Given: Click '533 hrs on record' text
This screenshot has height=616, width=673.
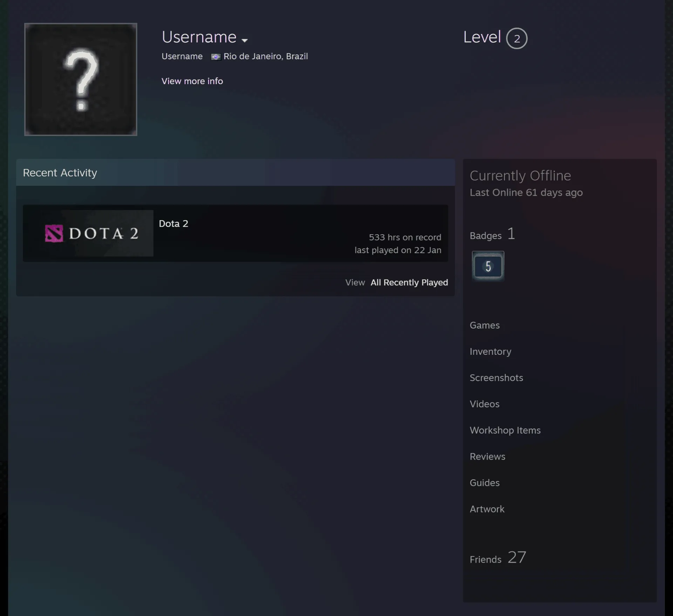Looking at the screenshot, I should pyautogui.click(x=405, y=237).
